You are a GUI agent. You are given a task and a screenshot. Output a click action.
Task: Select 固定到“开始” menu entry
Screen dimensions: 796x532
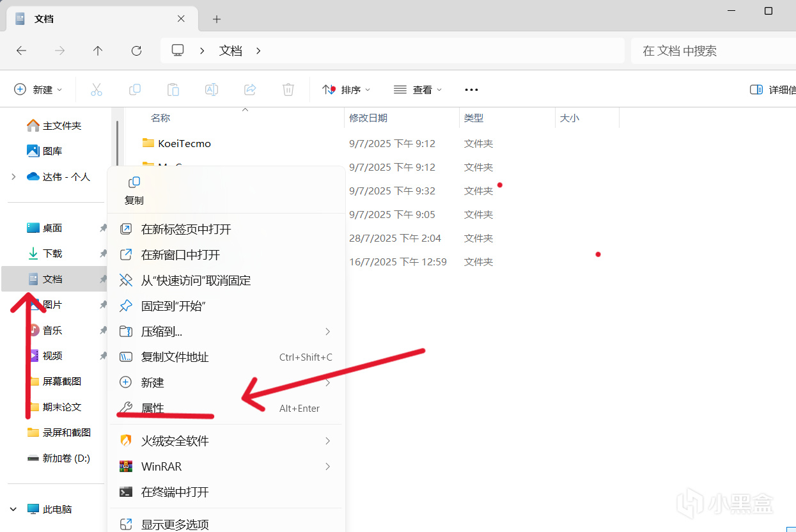click(x=226, y=306)
